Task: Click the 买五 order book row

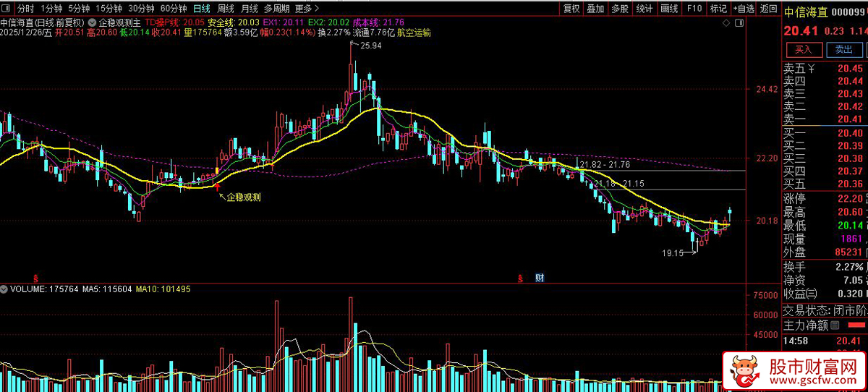Action: (x=825, y=184)
